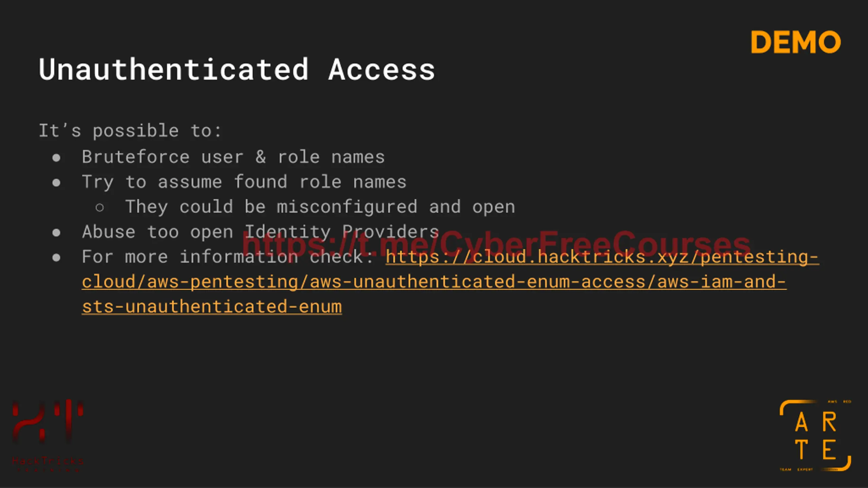Click They could be misconfigured and open text

pyautogui.click(x=320, y=207)
